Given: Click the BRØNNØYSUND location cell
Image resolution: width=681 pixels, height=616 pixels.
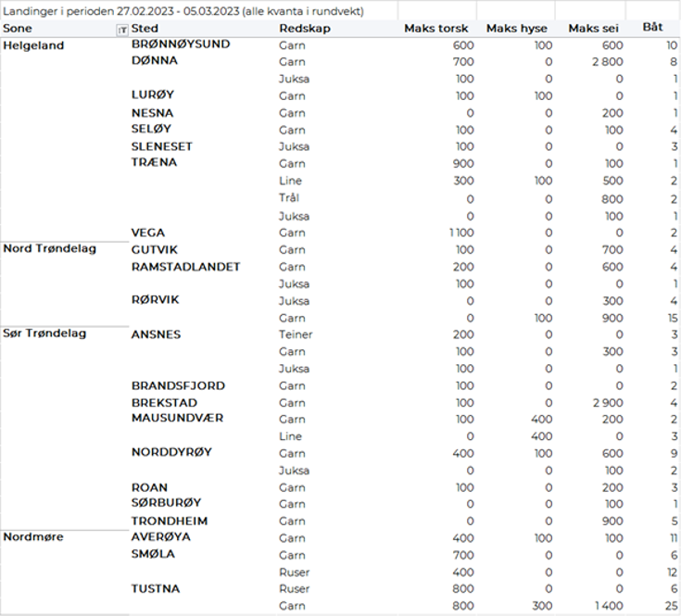Looking at the screenshot, I should point(181,44).
